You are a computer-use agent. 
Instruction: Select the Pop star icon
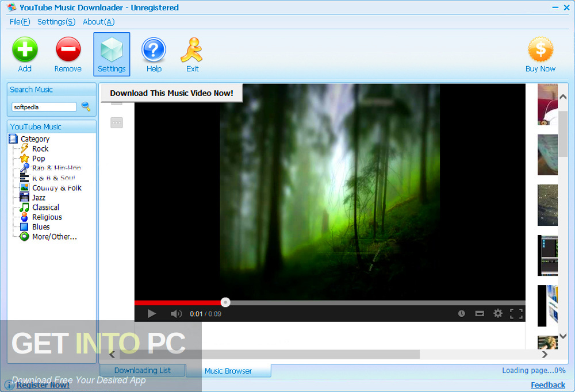pyautogui.click(x=25, y=159)
